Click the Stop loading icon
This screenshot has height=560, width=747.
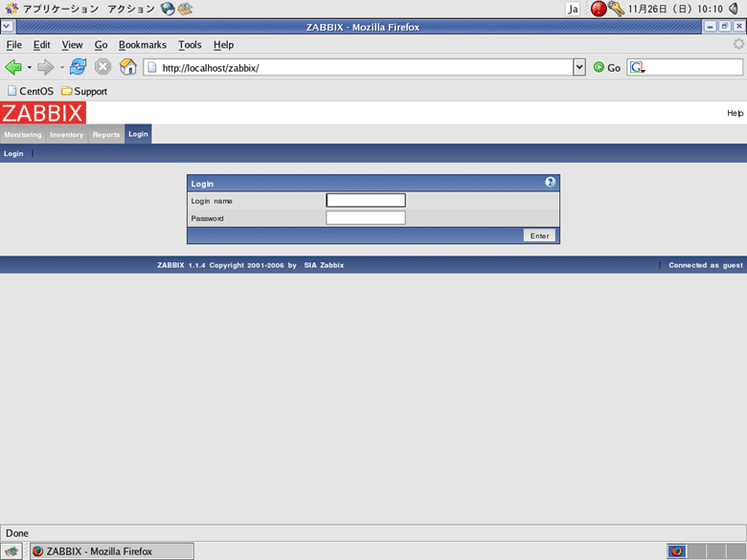(x=102, y=67)
